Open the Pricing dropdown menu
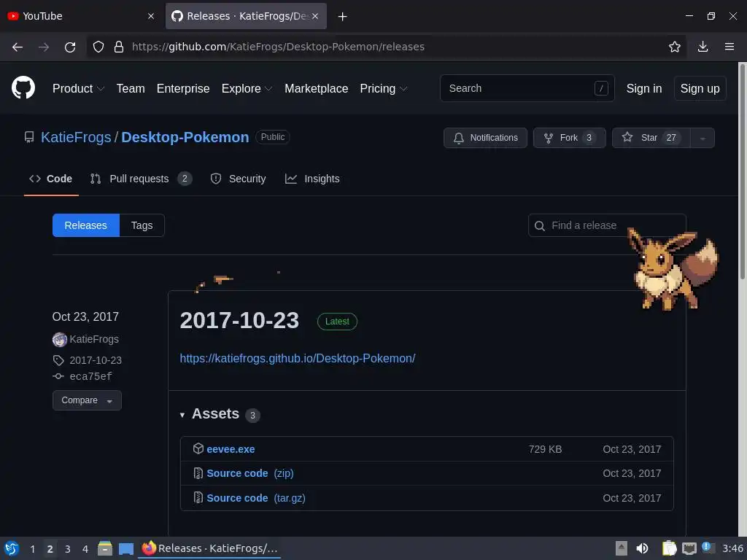This screenshot has width=747, height=560. pos(384,88)
